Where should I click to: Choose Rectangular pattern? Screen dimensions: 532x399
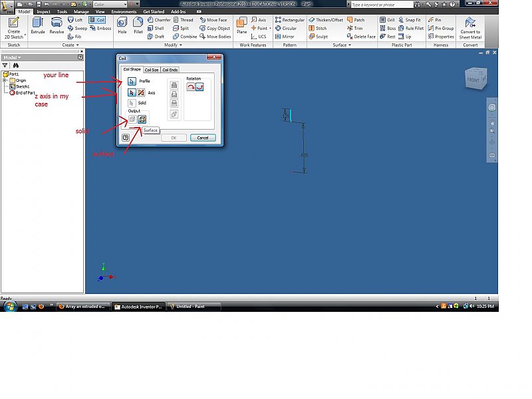290,20
